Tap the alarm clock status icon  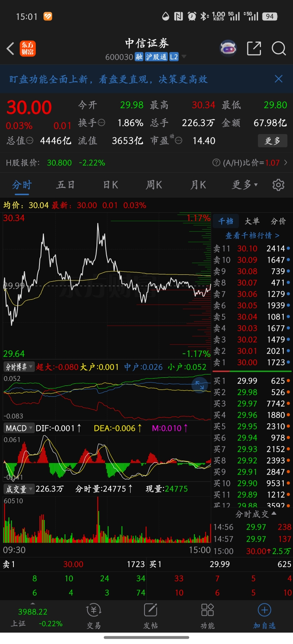click(x=192, y=16)
